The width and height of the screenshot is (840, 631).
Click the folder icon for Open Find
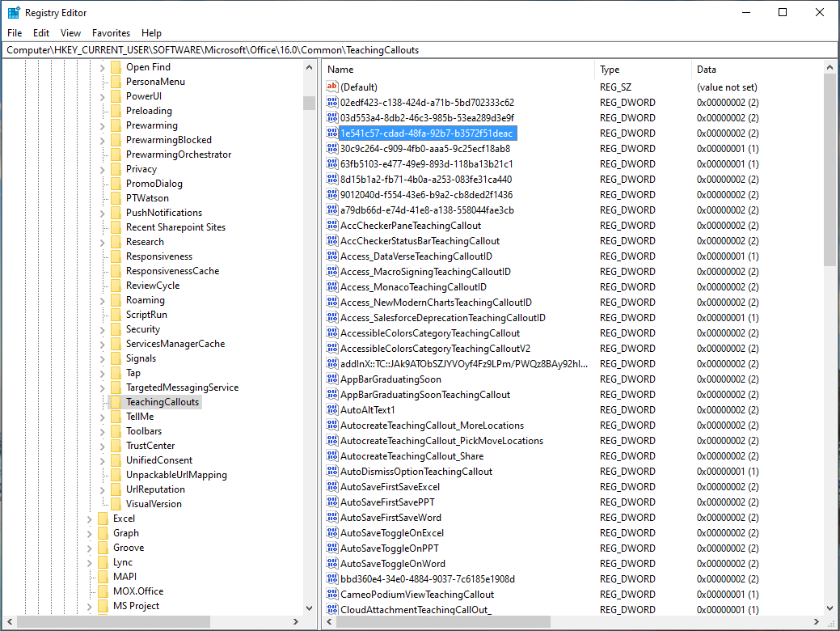click(116, 67)
